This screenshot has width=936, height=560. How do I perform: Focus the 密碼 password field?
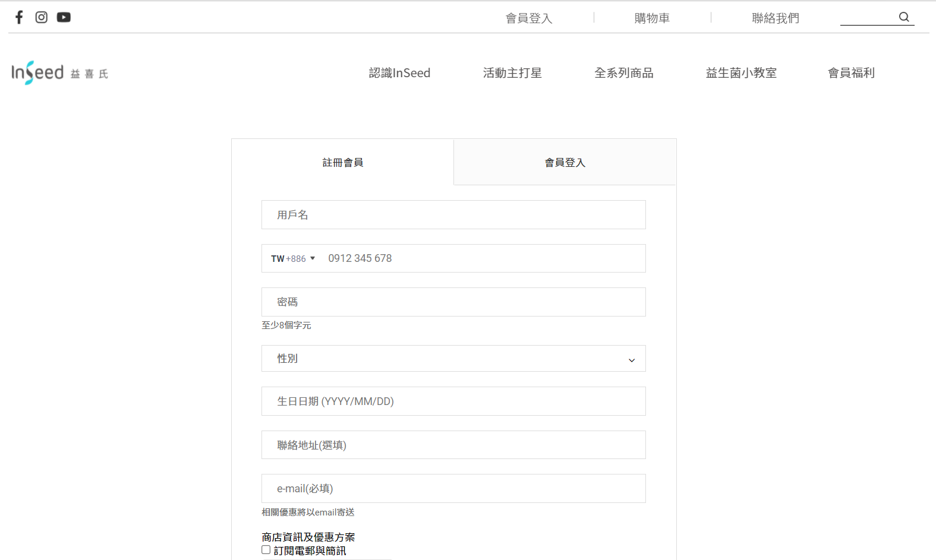pos(453,302)
